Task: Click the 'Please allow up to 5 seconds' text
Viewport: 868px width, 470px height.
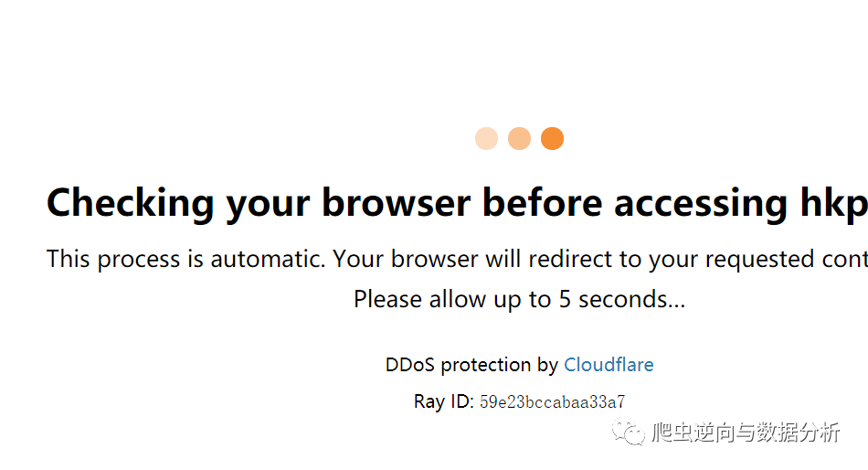Action: coord(519,300)
